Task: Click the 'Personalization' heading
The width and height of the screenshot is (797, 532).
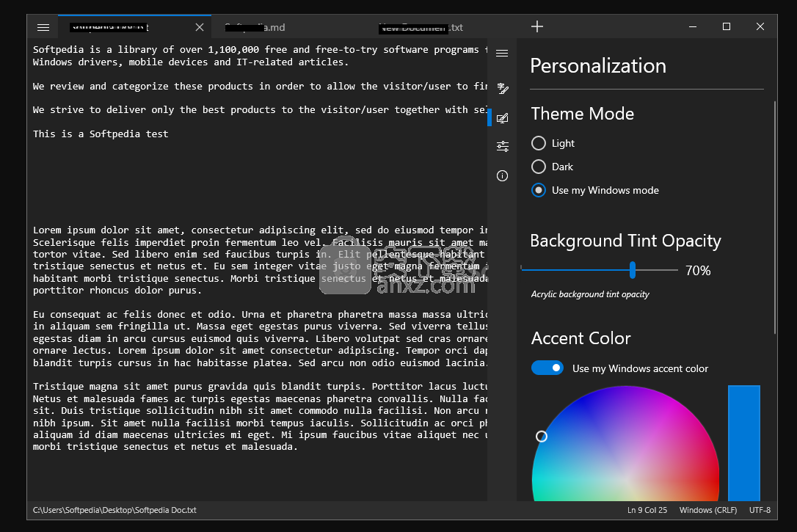Action: (x=598, y=66)
